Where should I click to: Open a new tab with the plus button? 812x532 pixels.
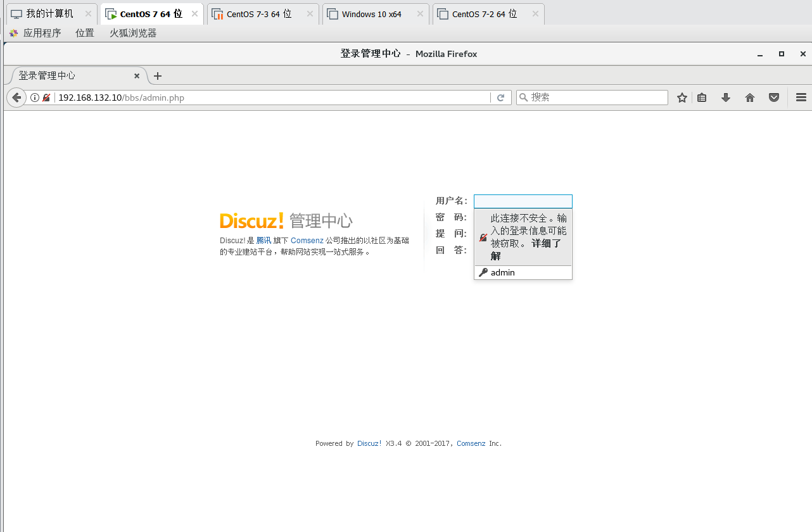click(x=158, y=76)
